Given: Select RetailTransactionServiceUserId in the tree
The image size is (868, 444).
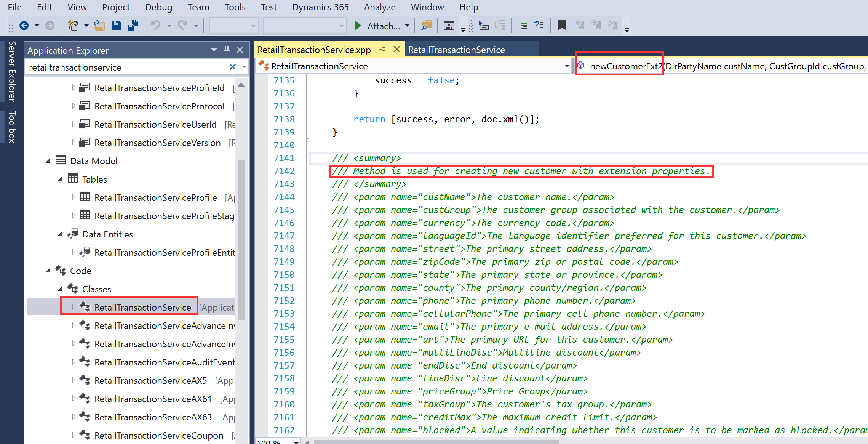Looking at the screenshot, I should tap(155, 124).
